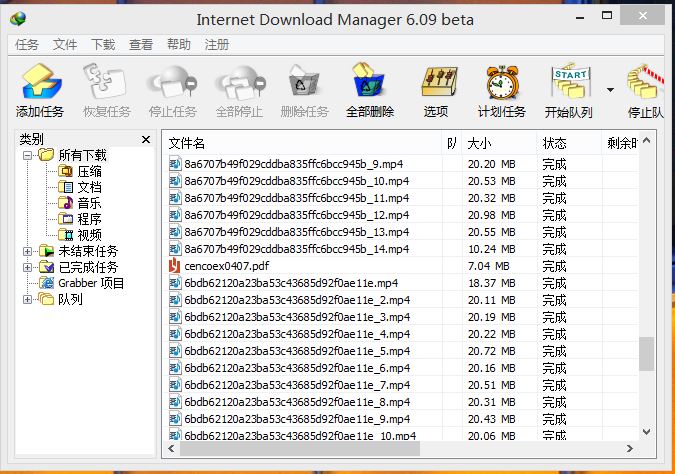Viewport: 675px width, 474px height.
Task: Click the horizontal scrollbar left arrow
Action: pos(171,449)
